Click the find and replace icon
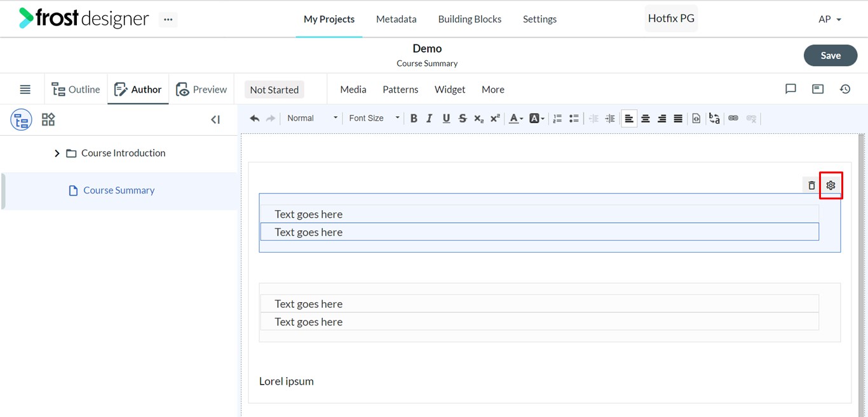This screenshot has height=417, width=868. 714,118
